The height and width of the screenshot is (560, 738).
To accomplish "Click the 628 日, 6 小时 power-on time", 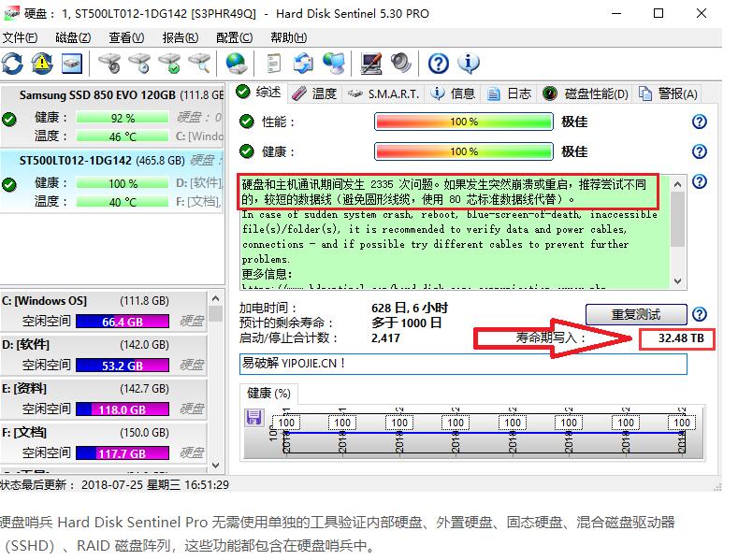I will [x=410, y=308].
